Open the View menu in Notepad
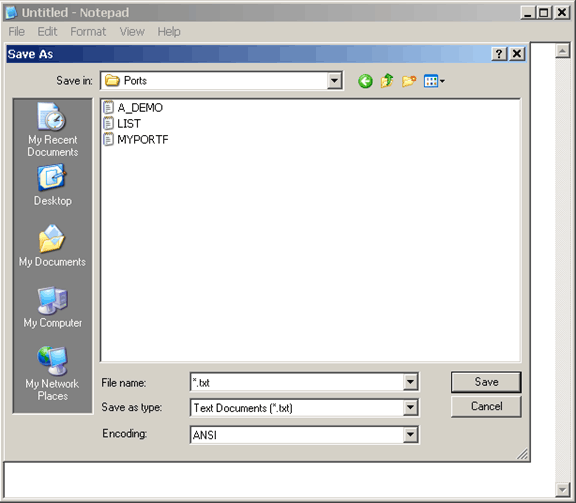Screen dimensions: 576x503 [x=132, y=32]
